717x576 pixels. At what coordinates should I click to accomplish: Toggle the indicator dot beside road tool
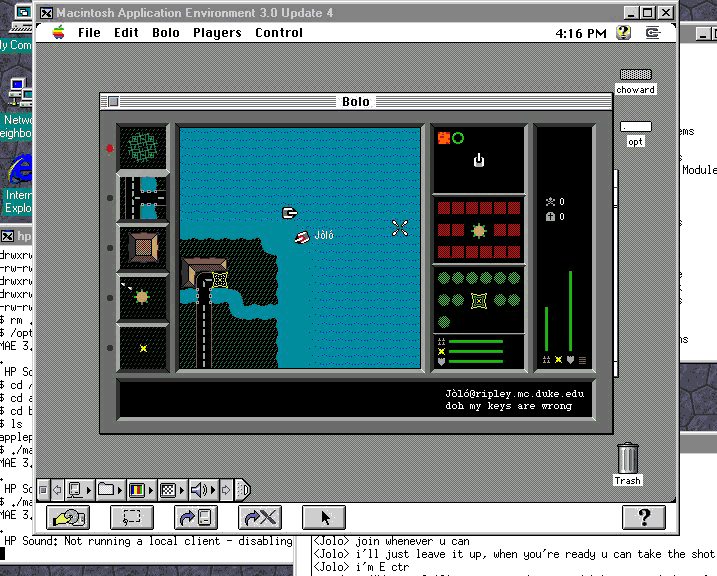(110, 198)
